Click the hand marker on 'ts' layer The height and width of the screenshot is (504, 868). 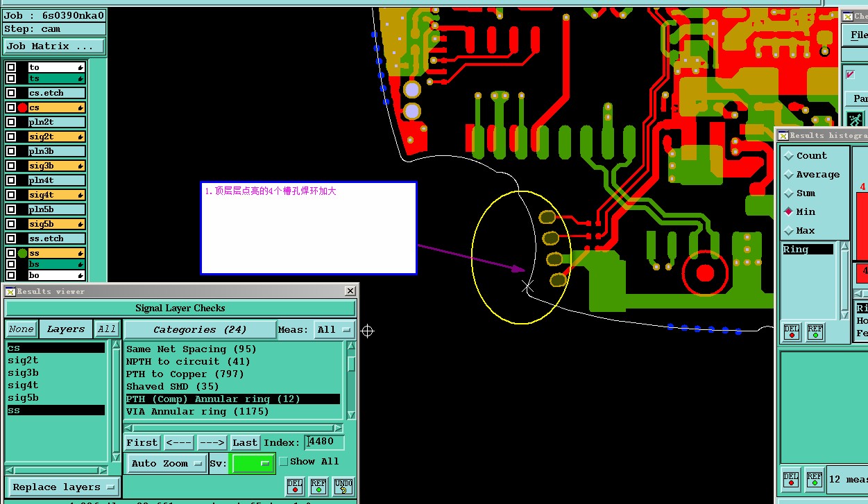80,78
